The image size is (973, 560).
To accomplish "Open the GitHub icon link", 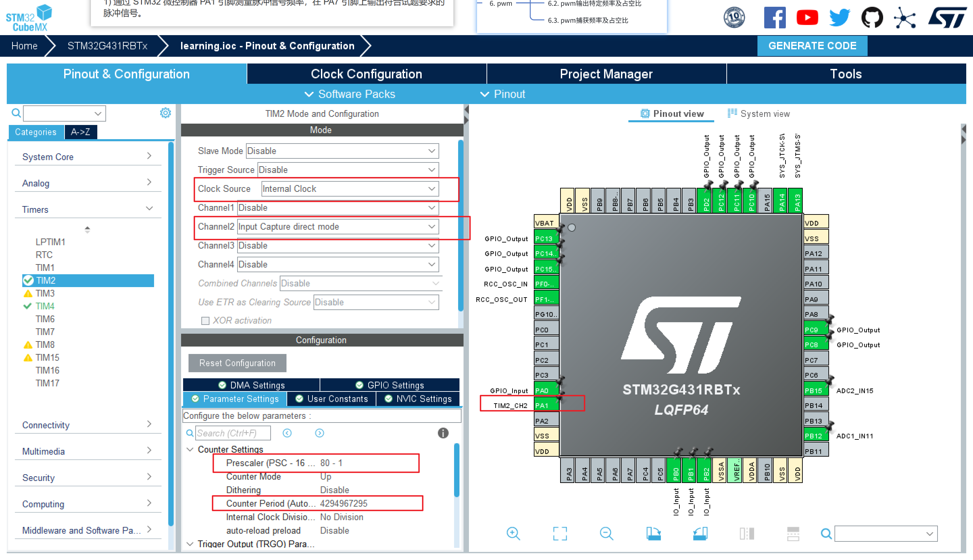I will (872, 18).
